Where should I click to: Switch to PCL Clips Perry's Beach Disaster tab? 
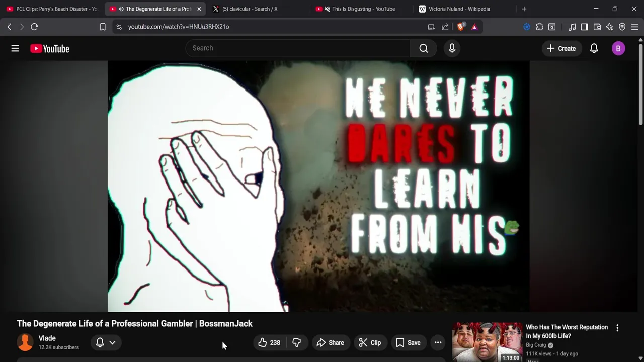(52, 9)
